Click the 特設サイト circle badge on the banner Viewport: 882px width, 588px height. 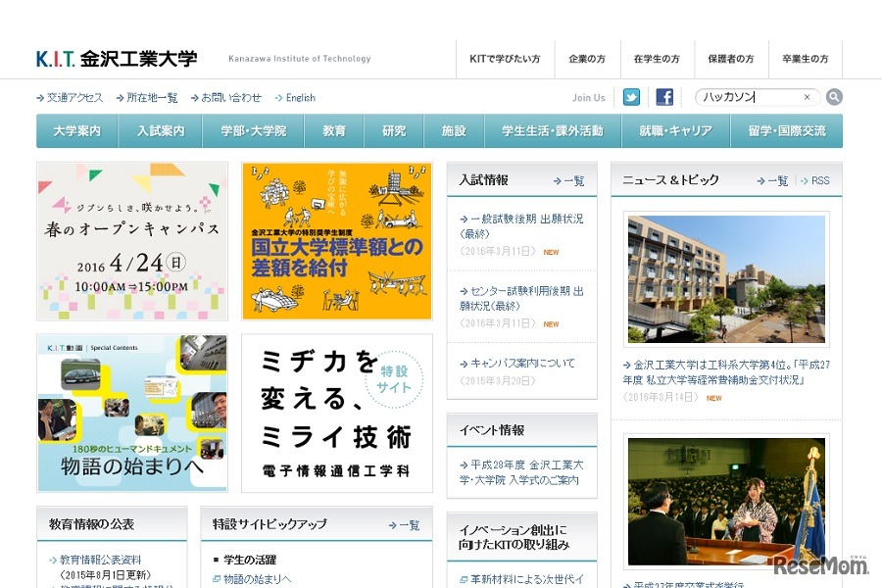coord(393,381)
